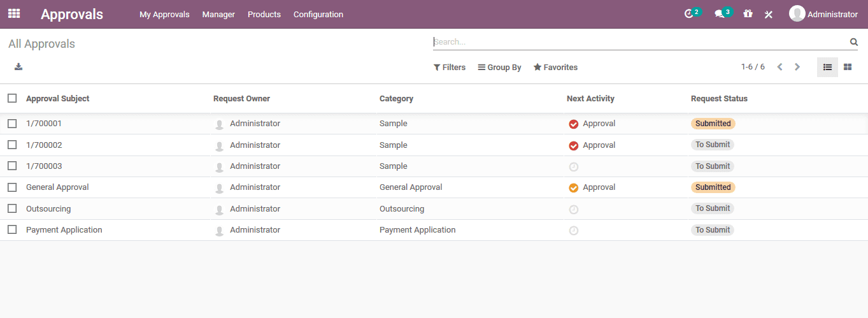
Task: Open the Manager menu
Action: tap(218, 14)
